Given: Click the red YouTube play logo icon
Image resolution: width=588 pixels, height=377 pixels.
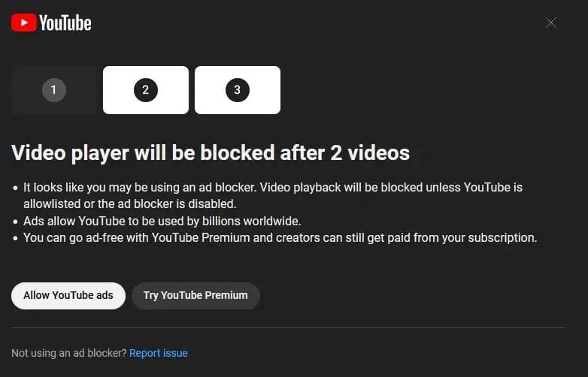Looking at the screenshot, I should coord(23,23).
